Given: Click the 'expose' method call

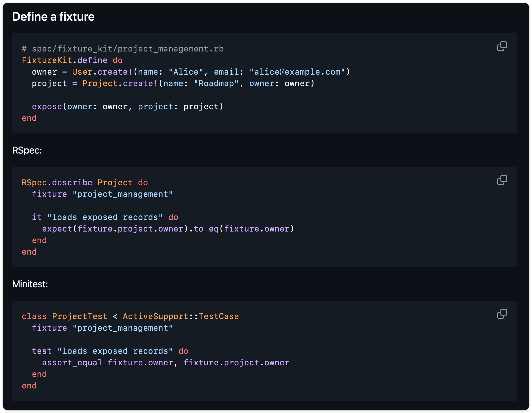Looking at the screenshot, I should coord(47,107).
